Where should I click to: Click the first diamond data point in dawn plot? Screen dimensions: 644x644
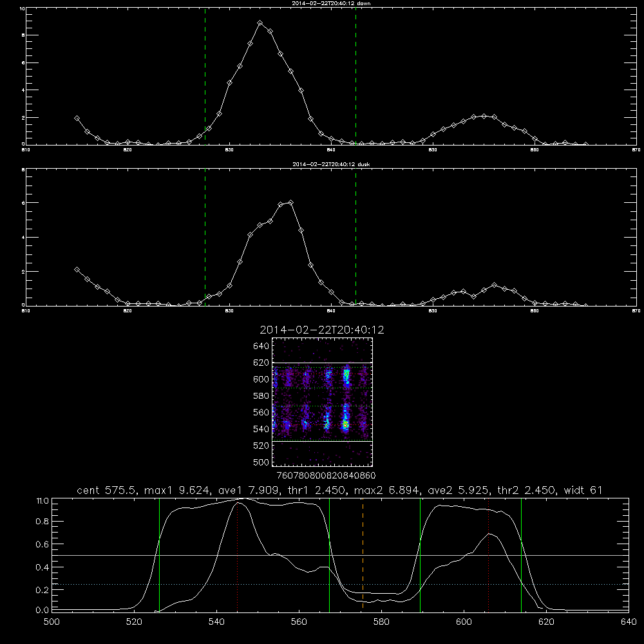[x=77, y=118]
